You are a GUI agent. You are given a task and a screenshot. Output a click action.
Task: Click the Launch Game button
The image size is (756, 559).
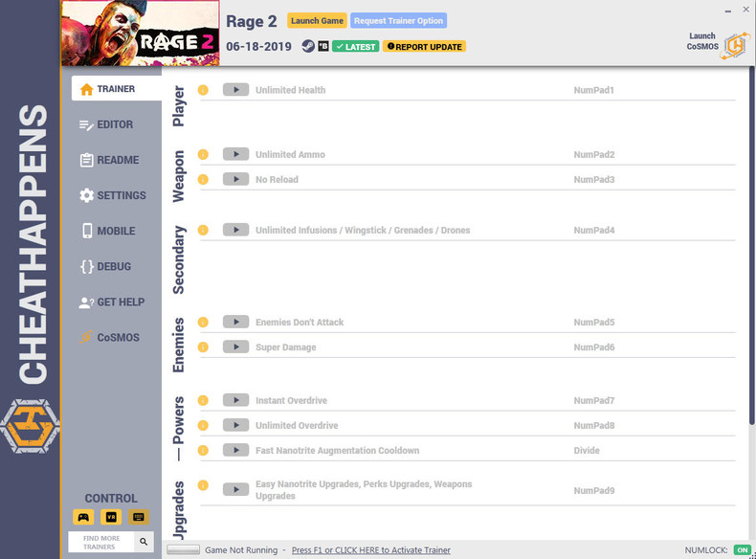(x=317, y=21)
